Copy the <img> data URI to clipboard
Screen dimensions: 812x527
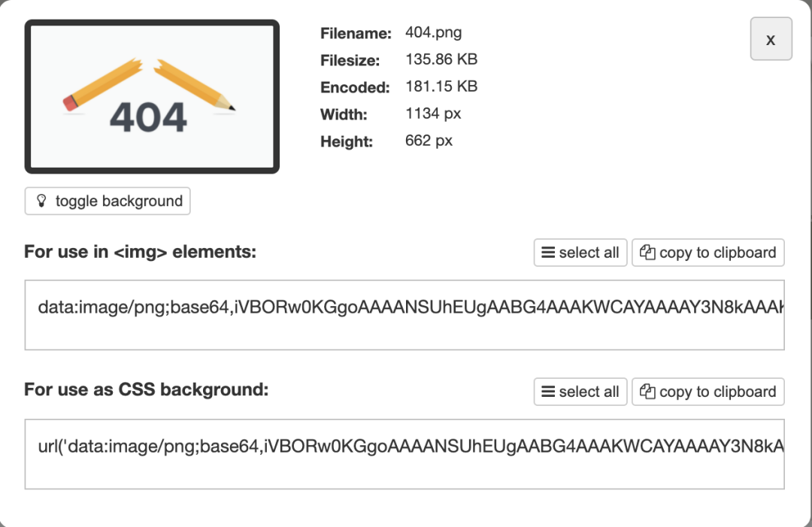[x=707, y=253]
